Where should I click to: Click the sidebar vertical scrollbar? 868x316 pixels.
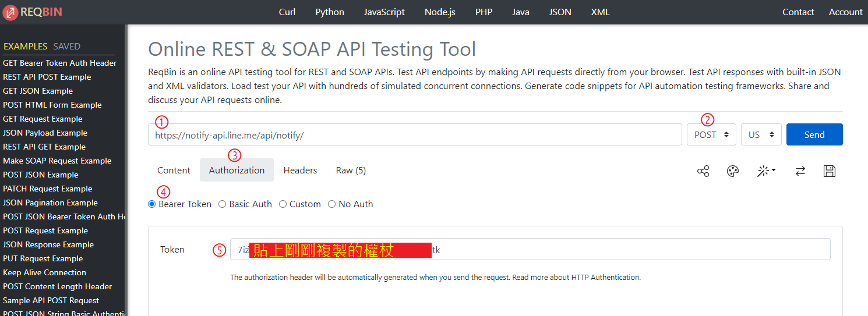(x=126, y=170)
